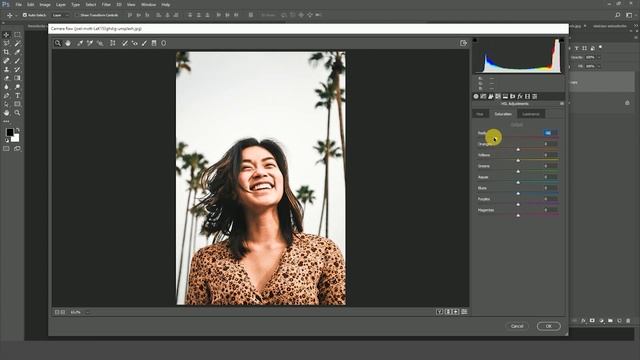Toggle Show Transform Controls checkbox
The height and width of the screenshot is (360, 640).
point(76,15)
